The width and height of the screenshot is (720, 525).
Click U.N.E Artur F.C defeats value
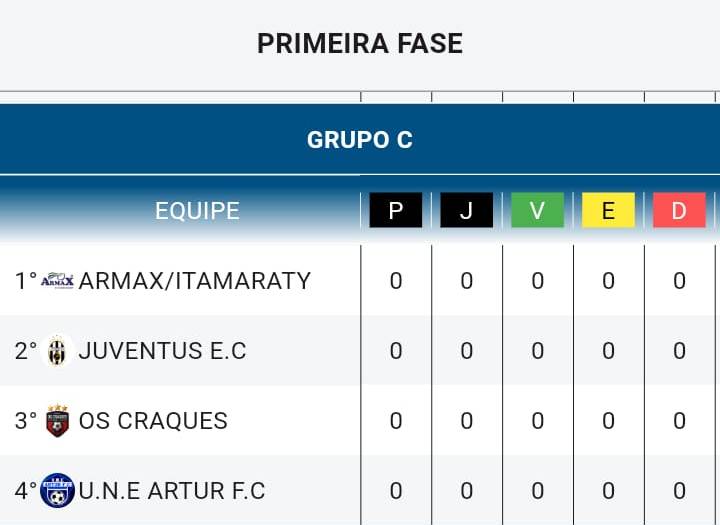click(x=680, y=491)
